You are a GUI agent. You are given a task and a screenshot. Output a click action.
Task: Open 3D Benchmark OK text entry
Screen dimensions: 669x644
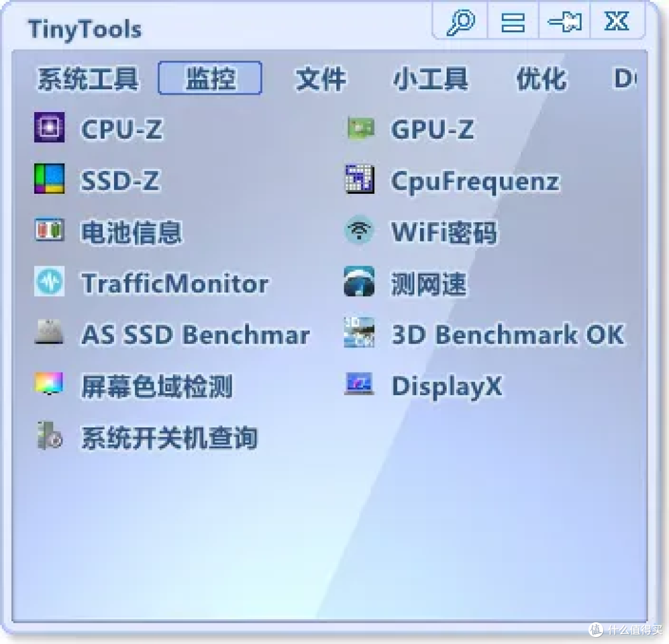point(508,335)
